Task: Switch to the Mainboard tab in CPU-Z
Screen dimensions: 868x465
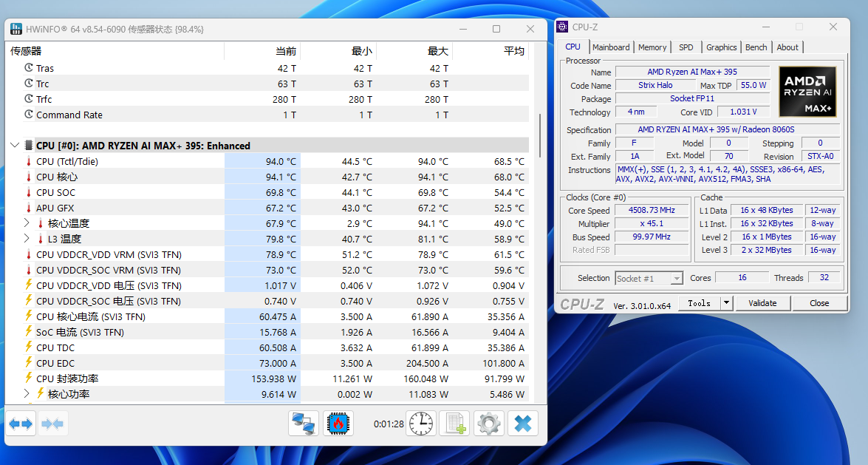Action: click(611, 47)
